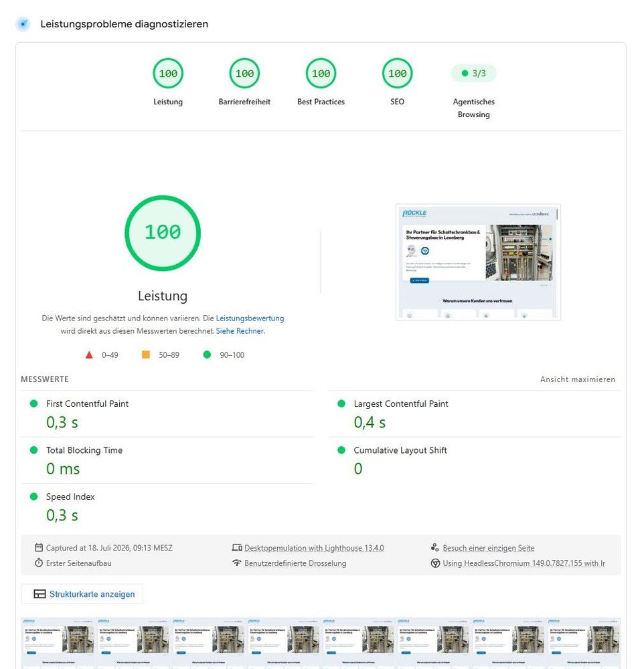Screen dimensions: 644x669
Task: Open the Agentisches Browsing 3/3 badge
Action: (x=473, y=74)
